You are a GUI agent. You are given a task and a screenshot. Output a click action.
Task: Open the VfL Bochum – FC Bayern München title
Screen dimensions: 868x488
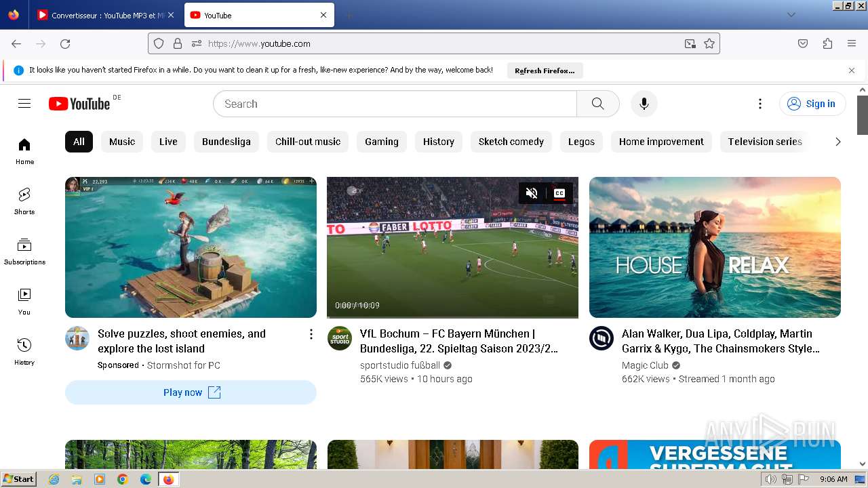tap(459, 341)
